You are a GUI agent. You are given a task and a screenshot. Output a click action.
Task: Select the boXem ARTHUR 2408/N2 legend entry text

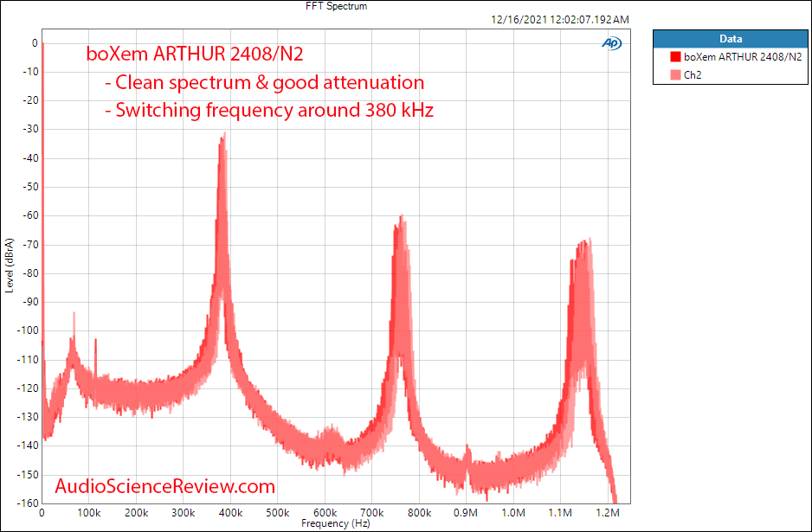coord(743,57)
